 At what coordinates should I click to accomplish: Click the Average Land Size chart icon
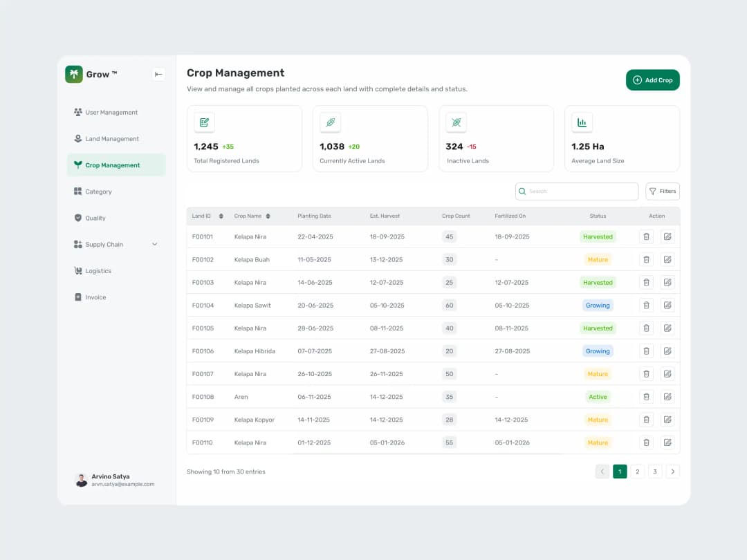coord(582,122)
